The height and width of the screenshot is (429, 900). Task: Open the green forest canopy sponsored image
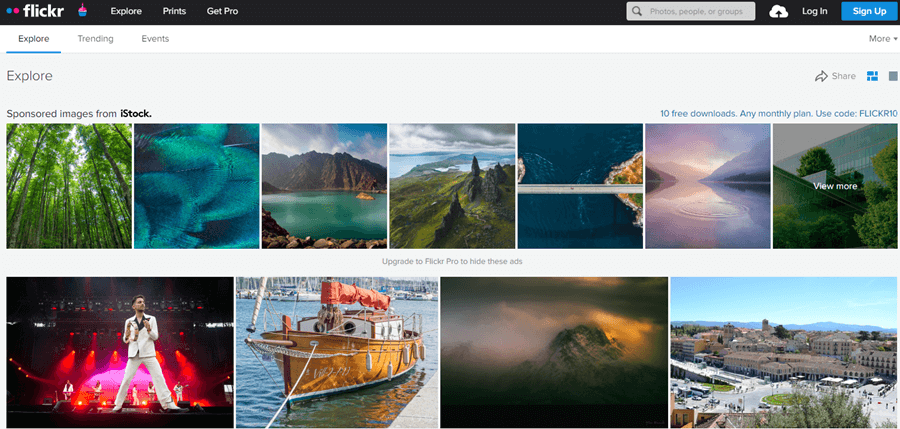click(x=69, y=186)
